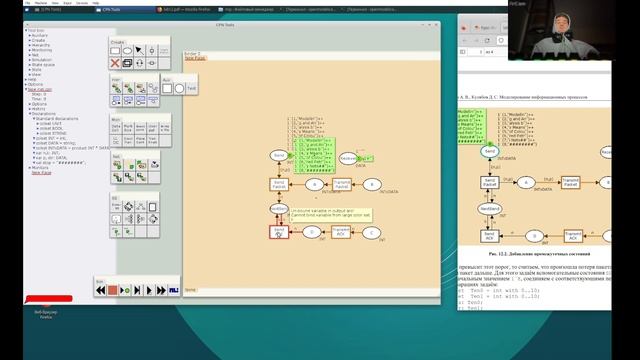The height and width of the screenshot is (360, 640).
Task: Click the first tool in the Hier palette
Action: (116, 88)
